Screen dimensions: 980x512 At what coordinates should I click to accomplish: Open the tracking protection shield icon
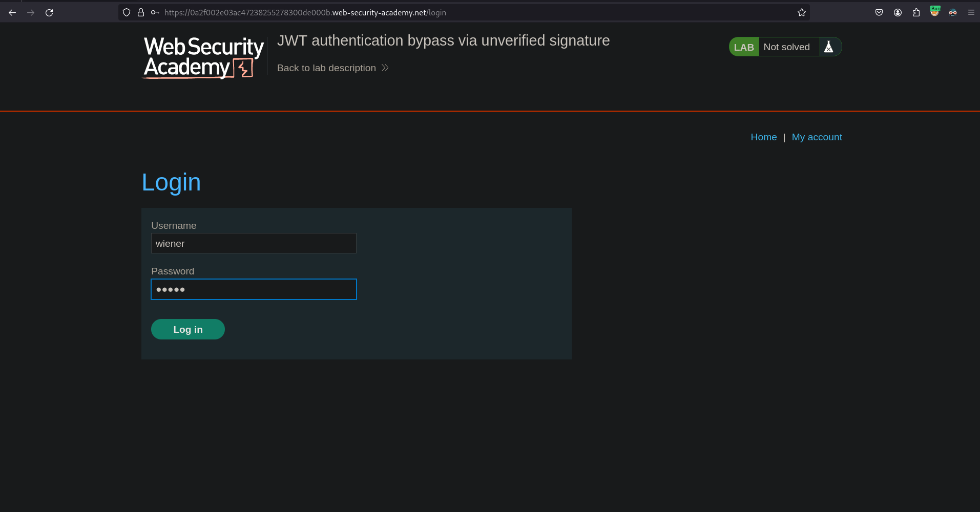(x=126, y=12)
